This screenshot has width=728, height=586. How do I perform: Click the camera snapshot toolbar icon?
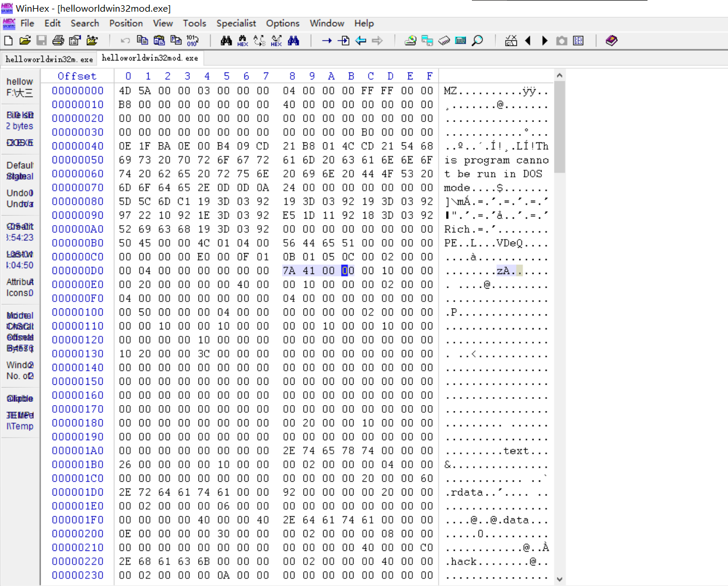[562, 40]
